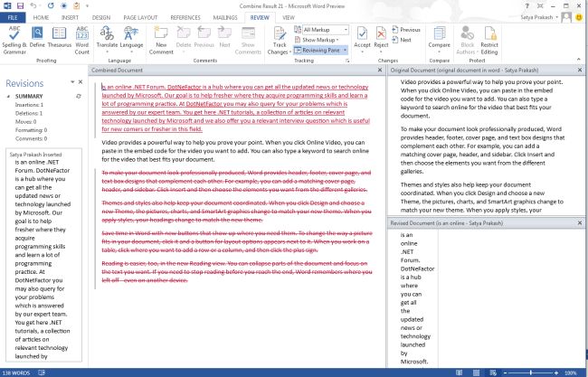Close the Revisions pane
Screen dimensions: 588x377
coord(81,81)
